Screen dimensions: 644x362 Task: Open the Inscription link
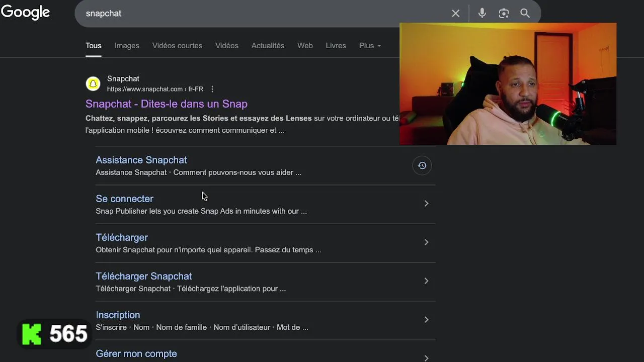pyautogui.click(x=118, y=315)
